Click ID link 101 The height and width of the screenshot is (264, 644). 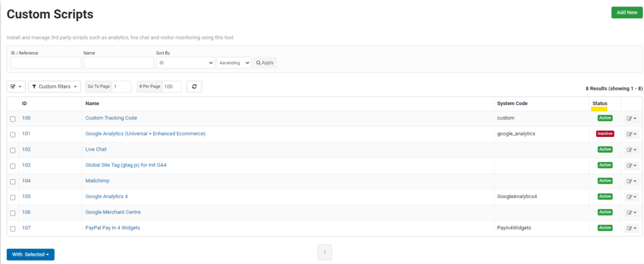click(26, 133)
